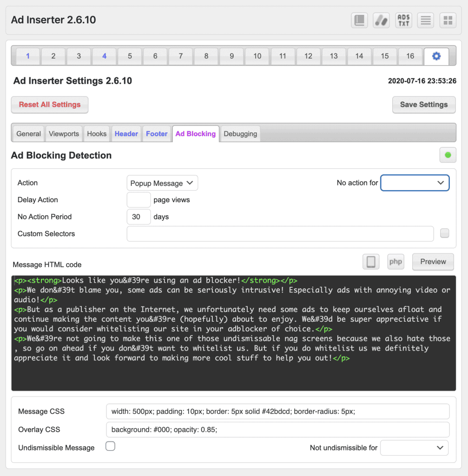Open the documentation book icon
This screenshot has height=476, width=468.
(359, 20)
